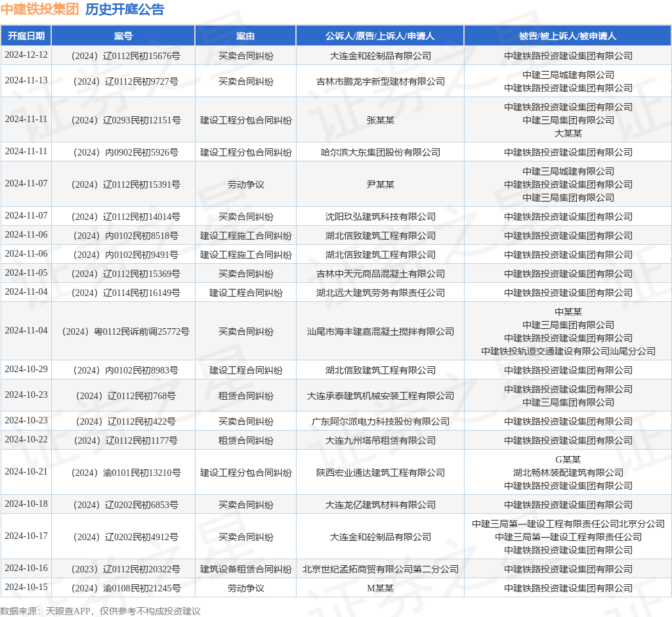Click plaintiff 大连承泰建筑机械安装工程有限公司
Viewport: 672px width, 617px height.
click(x=381, y=396)
